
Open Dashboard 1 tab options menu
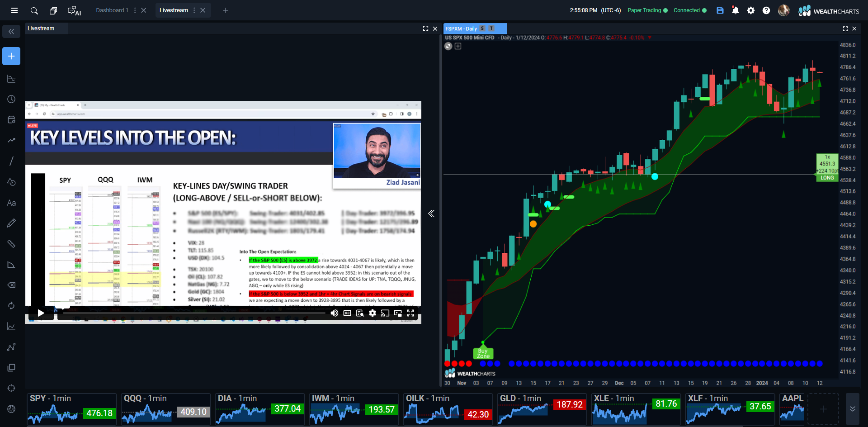click(135, 10)
